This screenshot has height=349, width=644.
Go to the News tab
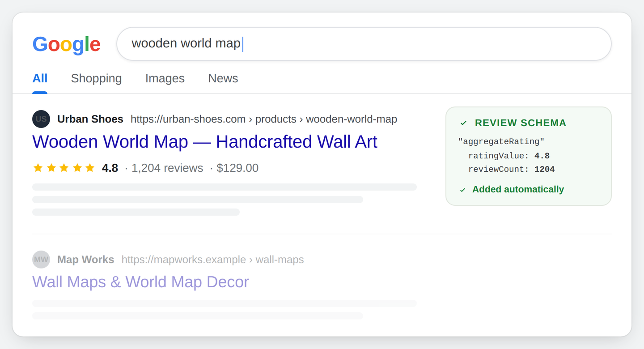223,78
